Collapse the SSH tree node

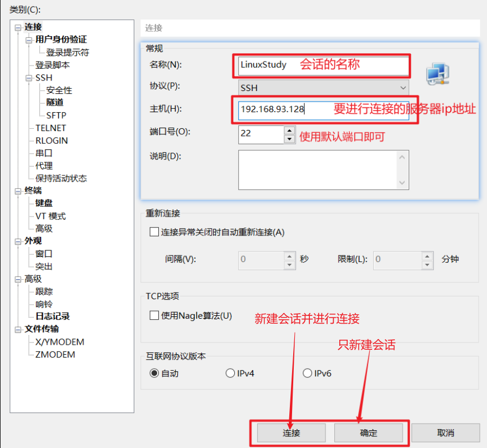(29, 78)
